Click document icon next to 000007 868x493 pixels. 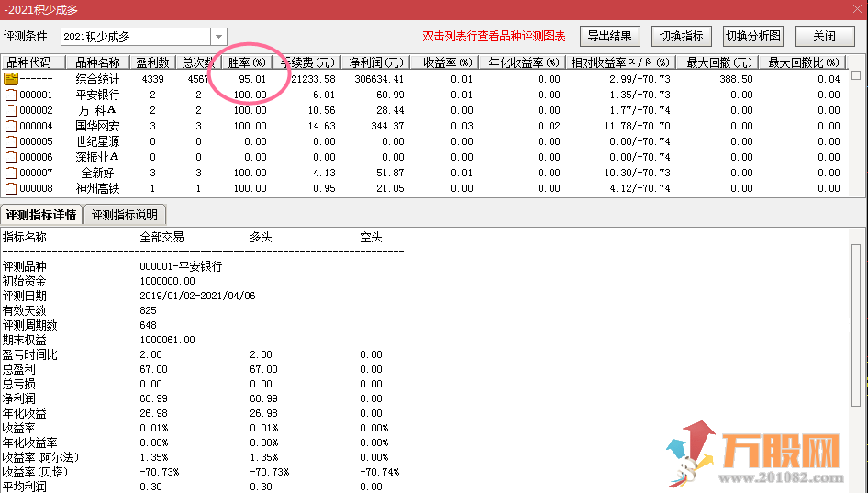pos(11,173)
